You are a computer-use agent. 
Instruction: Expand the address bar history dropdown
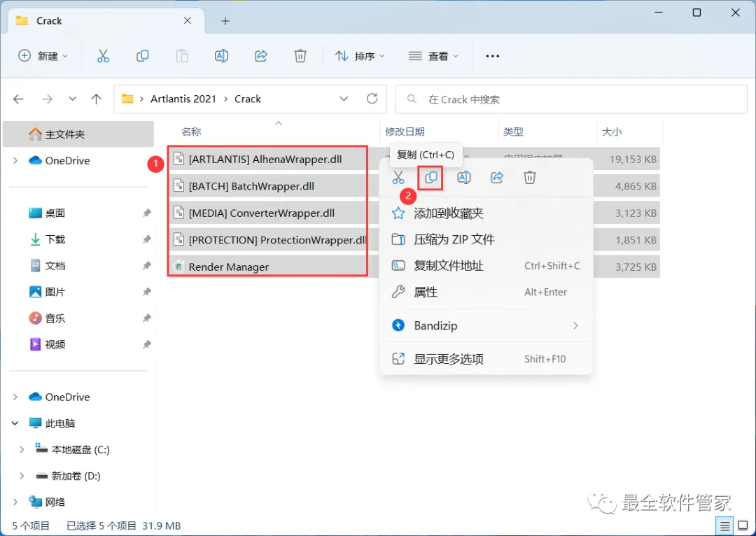point(344,99)
